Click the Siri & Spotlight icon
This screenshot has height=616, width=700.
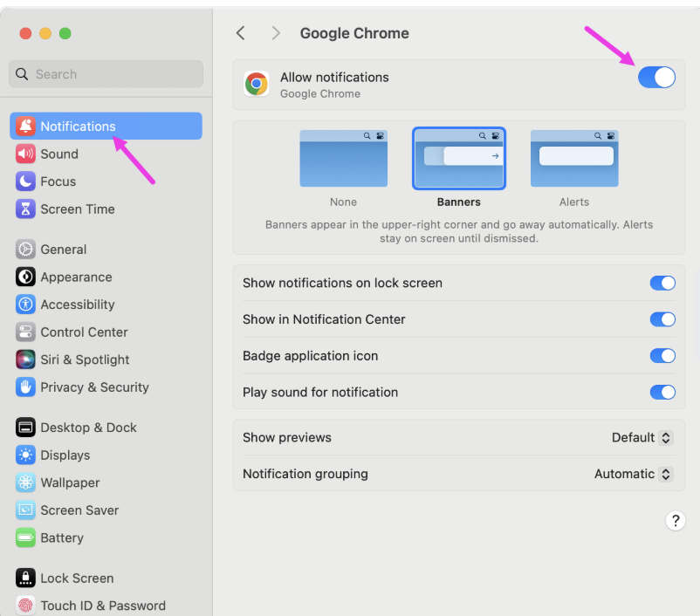coord(25,359)
